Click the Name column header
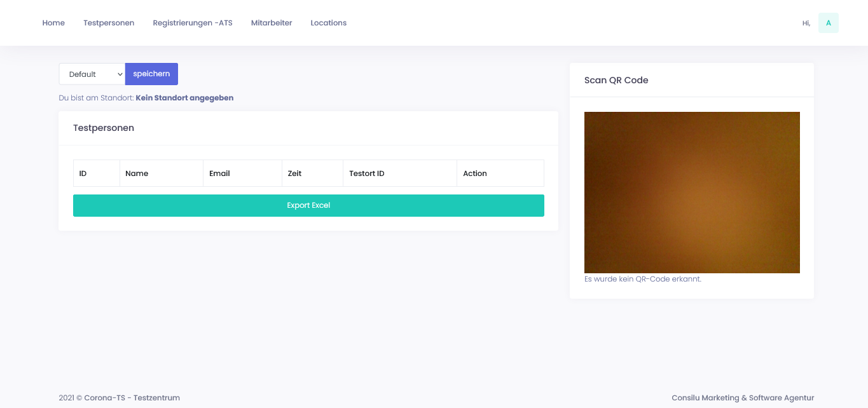The height and width of the screenshot is (408, 868). [x=137, y=173]
